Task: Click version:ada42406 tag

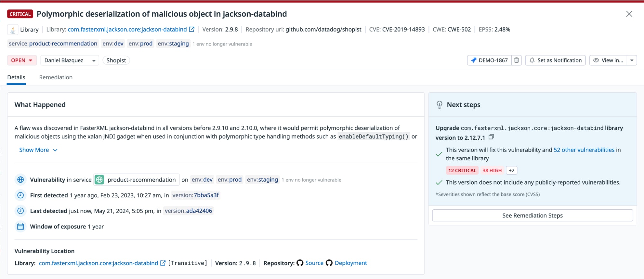Action: 188,211
